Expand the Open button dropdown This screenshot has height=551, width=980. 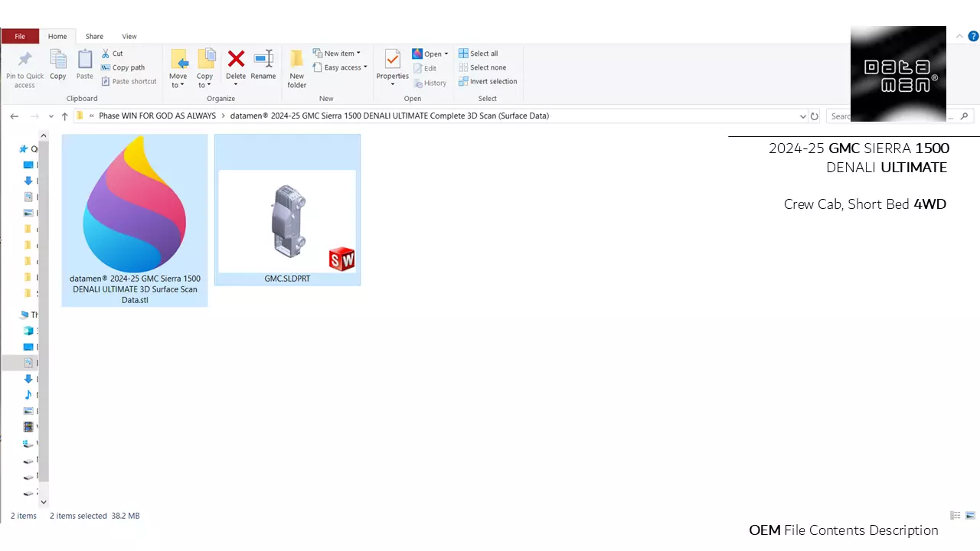click(446, 54)
